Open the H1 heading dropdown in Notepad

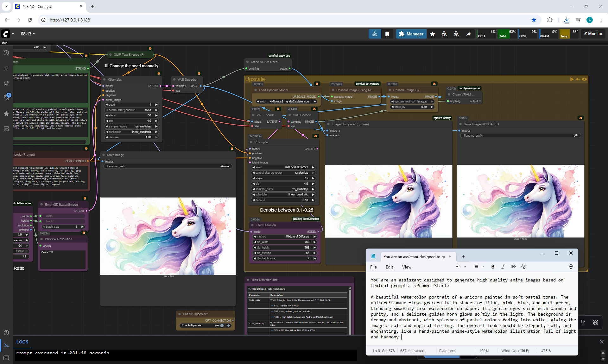(461, 267)
